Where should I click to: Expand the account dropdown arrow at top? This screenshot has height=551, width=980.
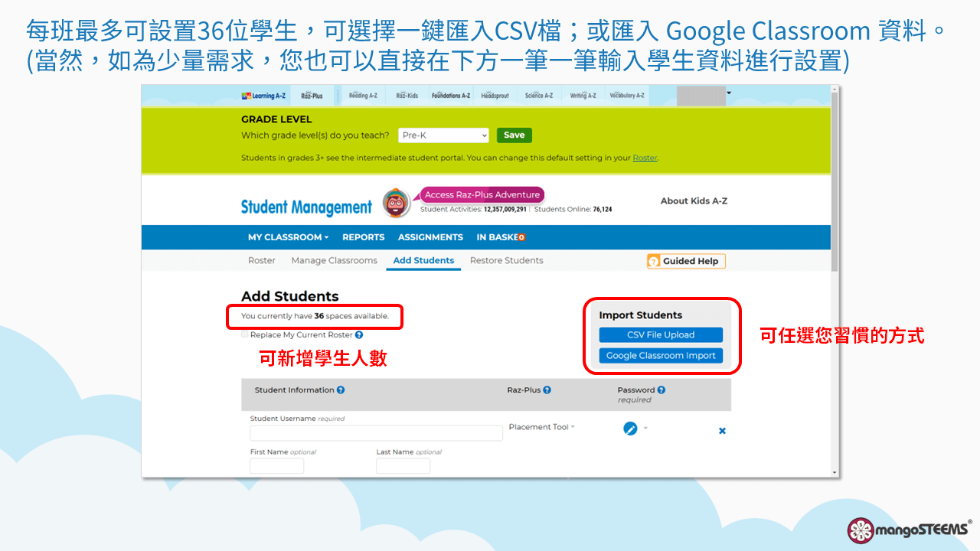tap(729, 93)
